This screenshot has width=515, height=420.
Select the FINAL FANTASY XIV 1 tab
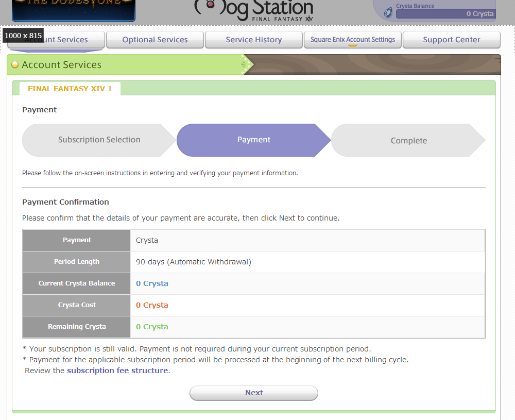pyautogui.click(x=70, y=89)
